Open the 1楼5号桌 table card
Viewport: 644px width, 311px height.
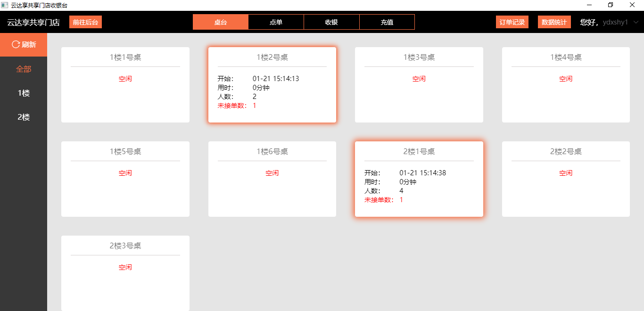[125, 179]
